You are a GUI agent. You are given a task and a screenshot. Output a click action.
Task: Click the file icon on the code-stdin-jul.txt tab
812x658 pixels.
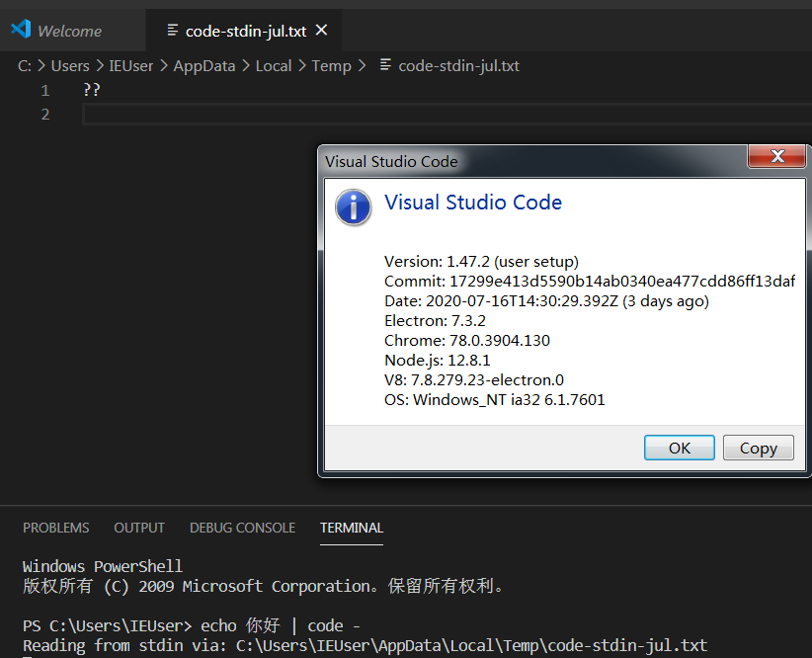(x=173, y=30)
